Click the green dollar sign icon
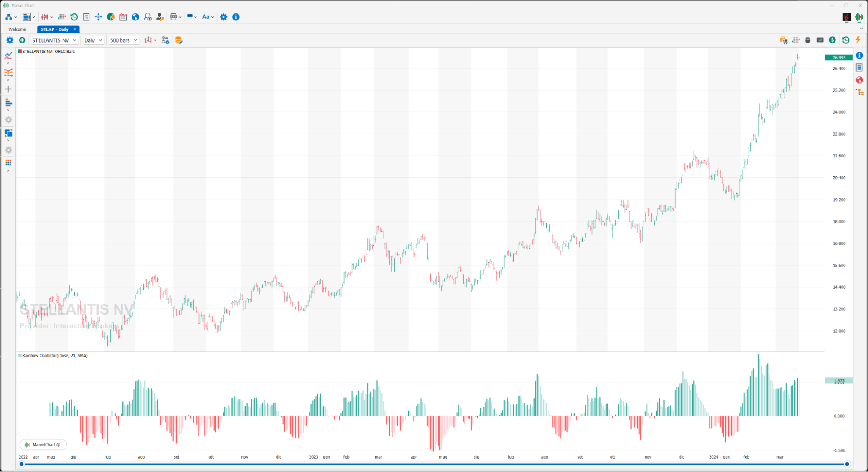The width and height of the screenshot is (868, 472). point(832,40)
